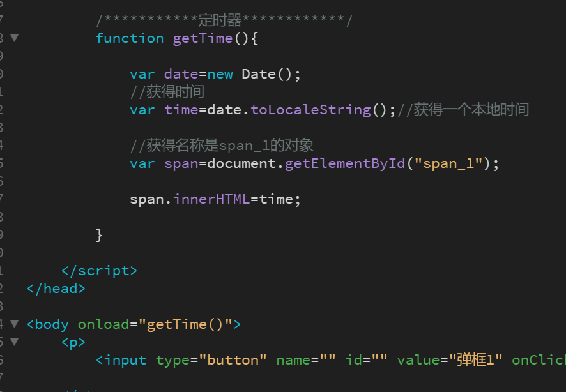Screen dimensions: 566x392
Task: Click the //获得时间 comment
Action: 167,91
